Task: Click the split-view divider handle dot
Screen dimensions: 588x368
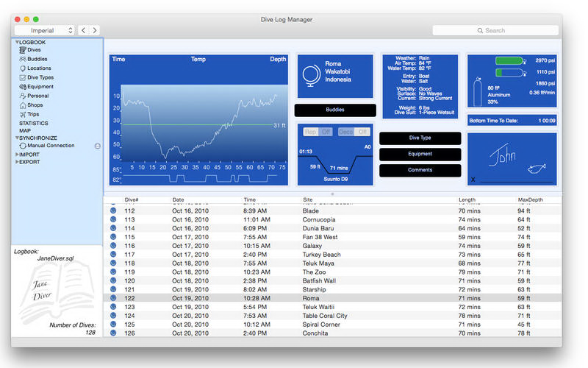Action: [332, 194]
